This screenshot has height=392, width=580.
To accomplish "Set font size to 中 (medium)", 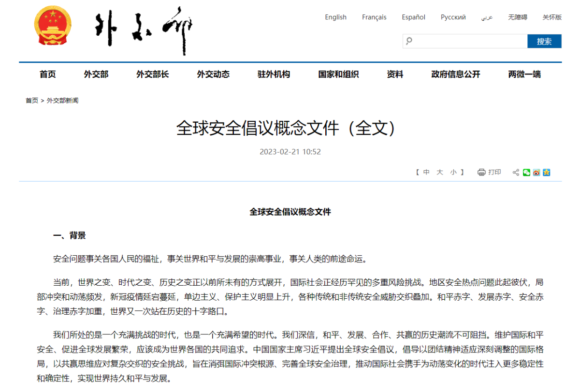I will tap(426, 173).
